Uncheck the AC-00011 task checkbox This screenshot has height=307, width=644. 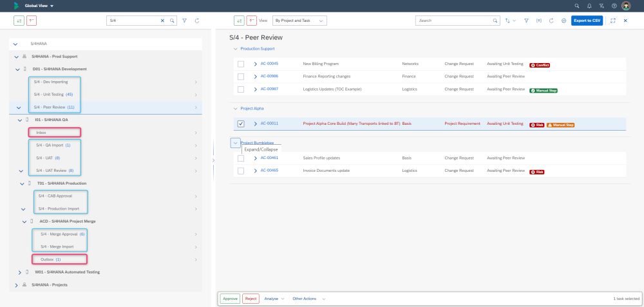pyautogui.click(x=241, y=124)
